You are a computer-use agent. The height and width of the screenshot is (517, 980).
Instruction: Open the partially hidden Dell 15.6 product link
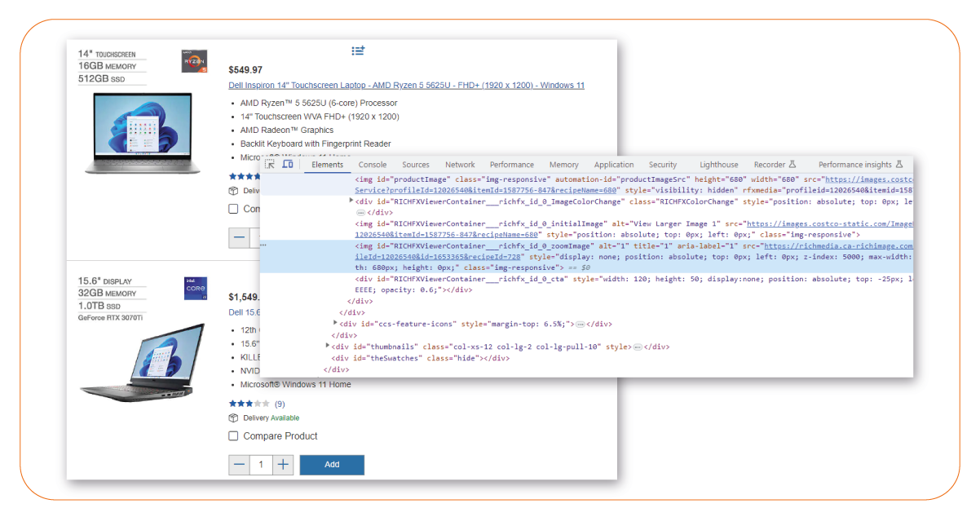(243, 312)
